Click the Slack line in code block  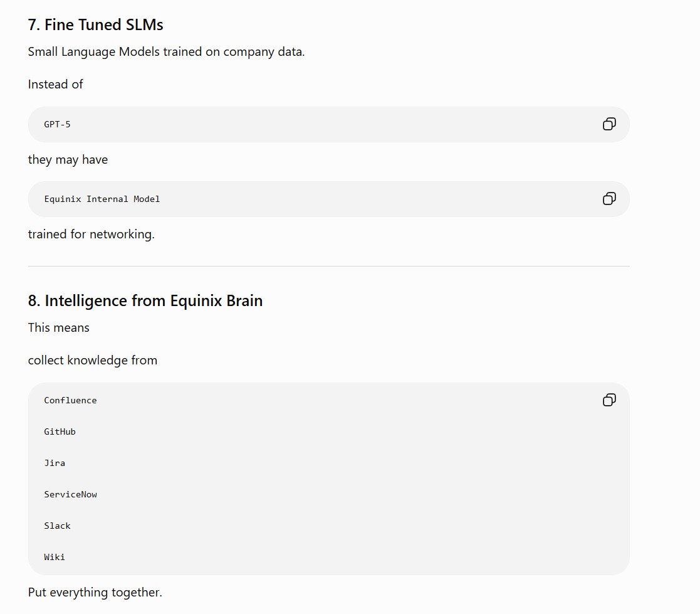tap(57, 526)
